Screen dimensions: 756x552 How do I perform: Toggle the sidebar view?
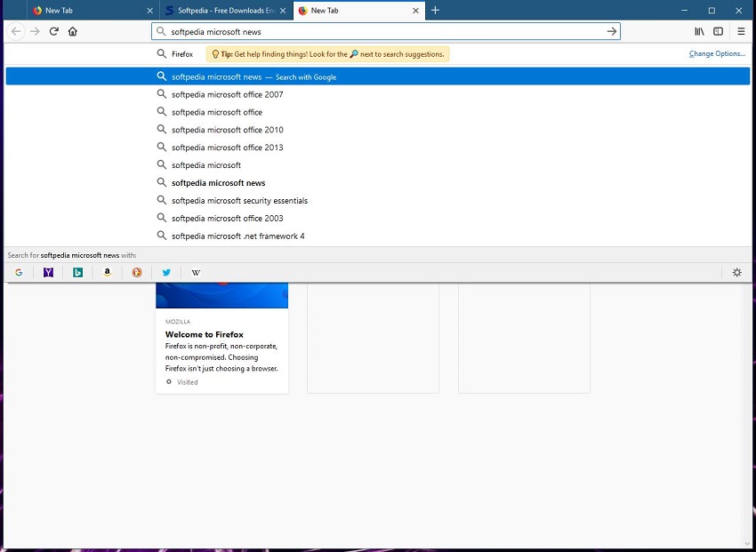tap(718, 31)
